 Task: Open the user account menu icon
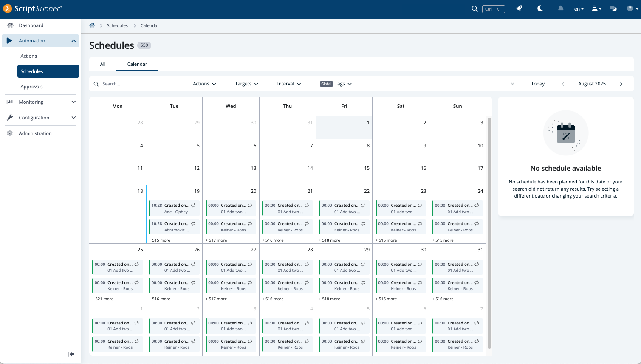(x=596, y=8)
